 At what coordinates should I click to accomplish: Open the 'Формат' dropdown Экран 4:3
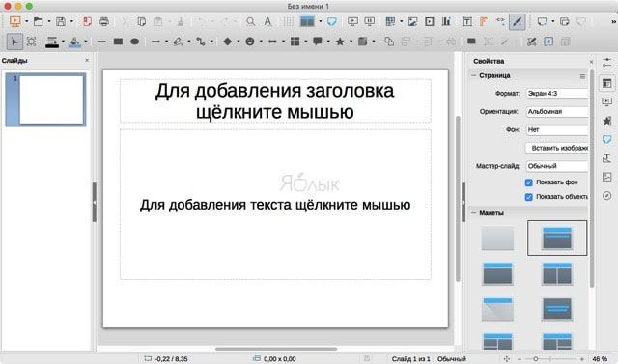click(557, 94)
